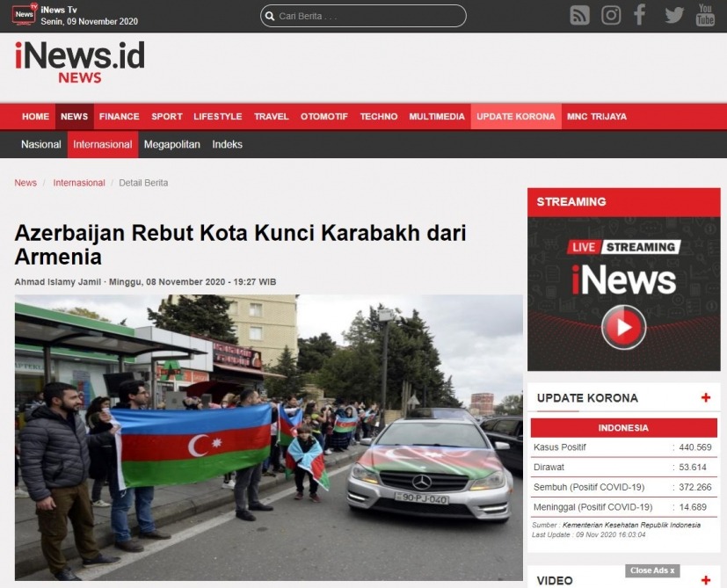Click the Twitter bird icon
This screenshot has height=588, width=727.
click(673, 15)
